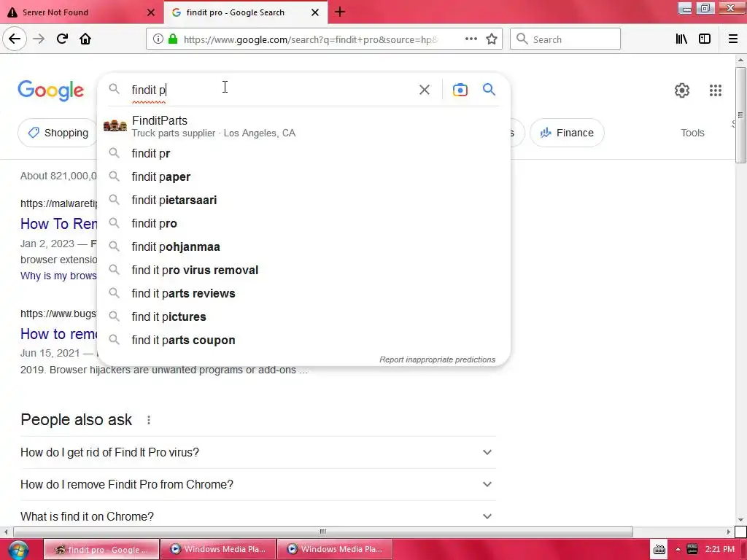Close the findit pro Google Search tab
This screenshot has height=560, width=747.
pyautogui.click(x=315, y=12)
